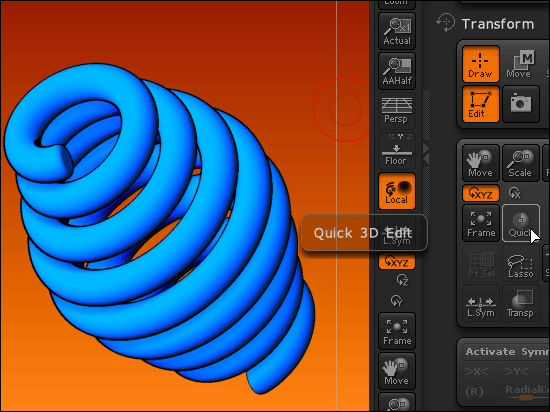Toggle Persp perspective distortion on the shelf
Image resolution: width=550 pixels, height=412 pixels.
(x=397, y=111)
